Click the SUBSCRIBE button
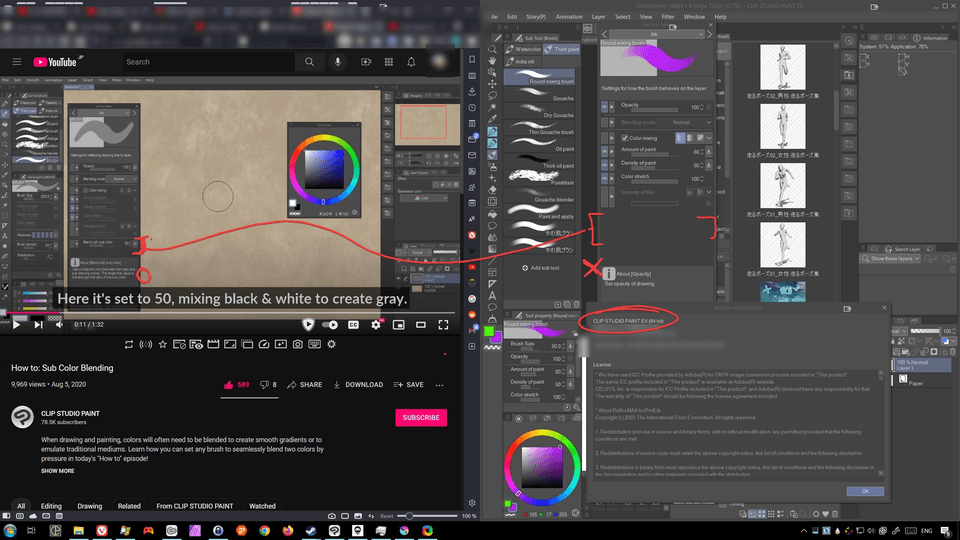 (421, 418)
